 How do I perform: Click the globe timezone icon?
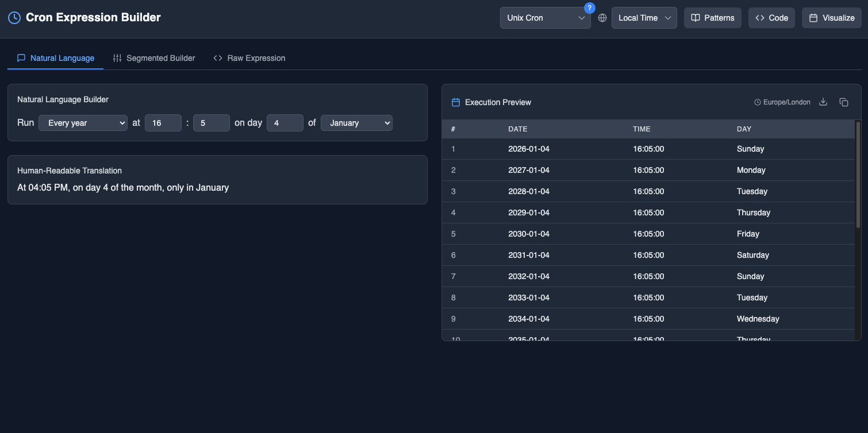pyautogui.click(x=602, y=18)
